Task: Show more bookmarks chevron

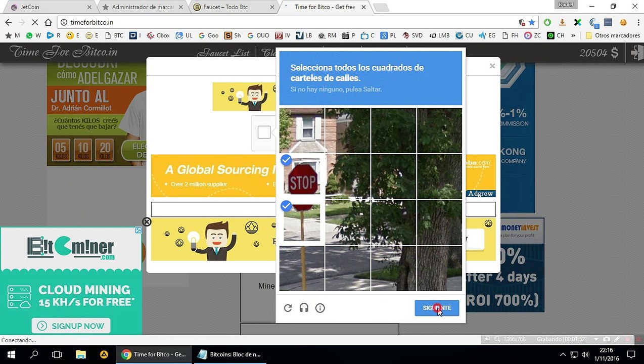Action: tap(573, 35)
